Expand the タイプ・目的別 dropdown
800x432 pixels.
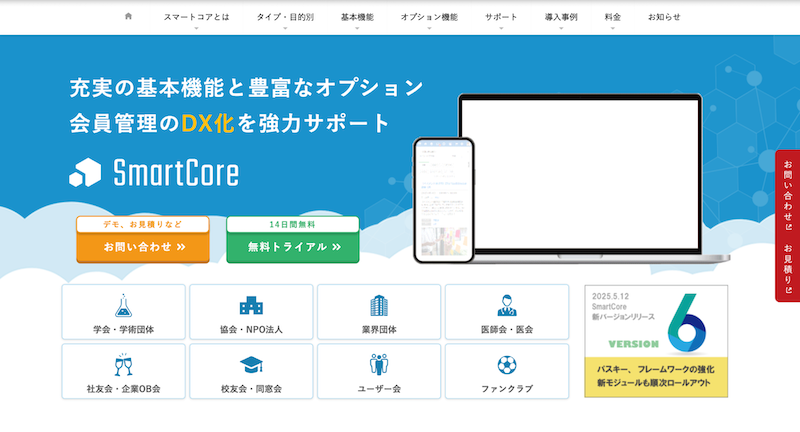[x=284, y=18]
